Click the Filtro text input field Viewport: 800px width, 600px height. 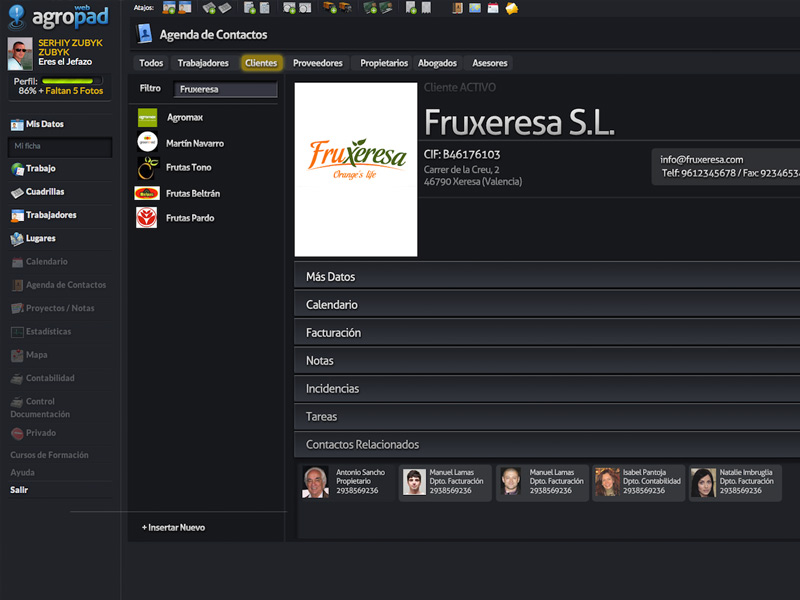tap(226, 89)
